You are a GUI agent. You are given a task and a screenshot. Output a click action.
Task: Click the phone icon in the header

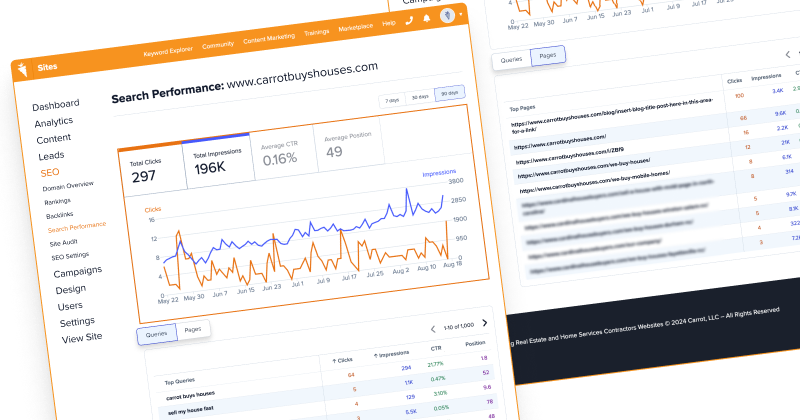coord(409,21)
